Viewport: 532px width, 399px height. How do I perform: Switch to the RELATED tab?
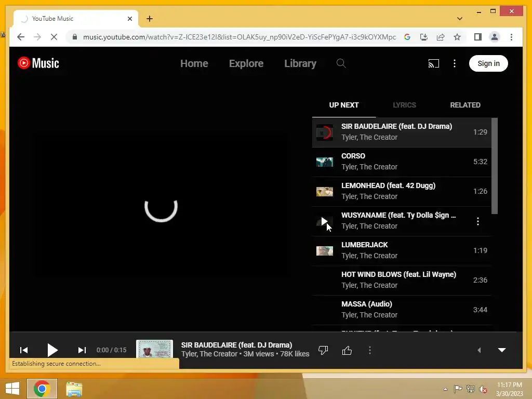[465, 105]
